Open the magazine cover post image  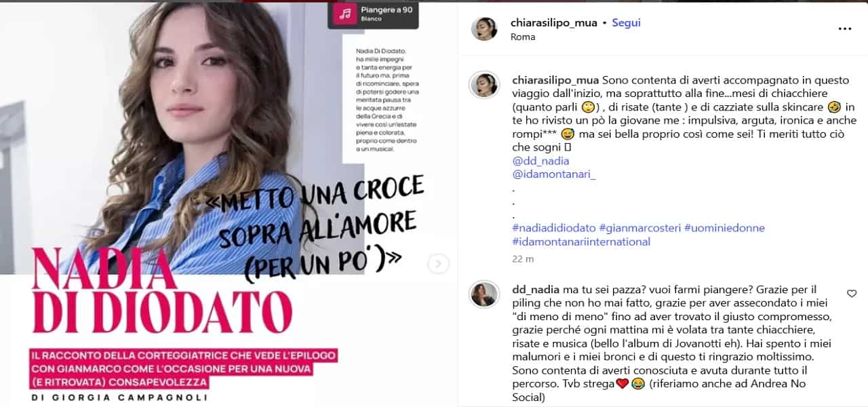tap(227, 203)
